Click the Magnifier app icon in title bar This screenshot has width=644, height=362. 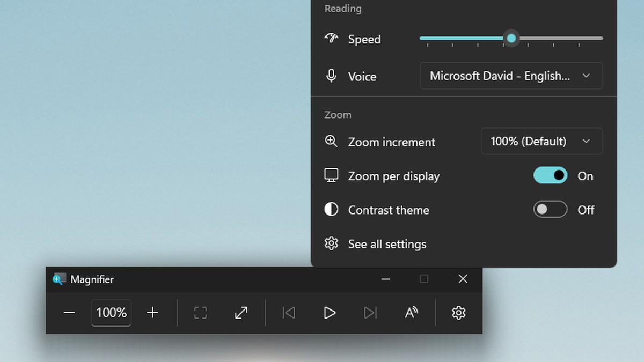pos(59,279)
